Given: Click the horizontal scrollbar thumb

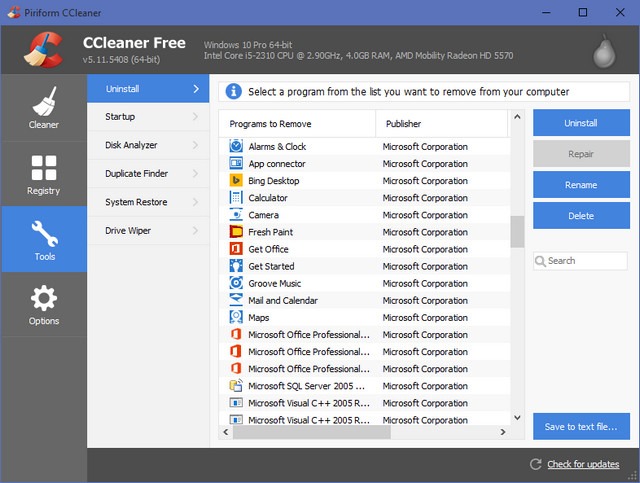Looking at the screenshot, I should 312,432.
